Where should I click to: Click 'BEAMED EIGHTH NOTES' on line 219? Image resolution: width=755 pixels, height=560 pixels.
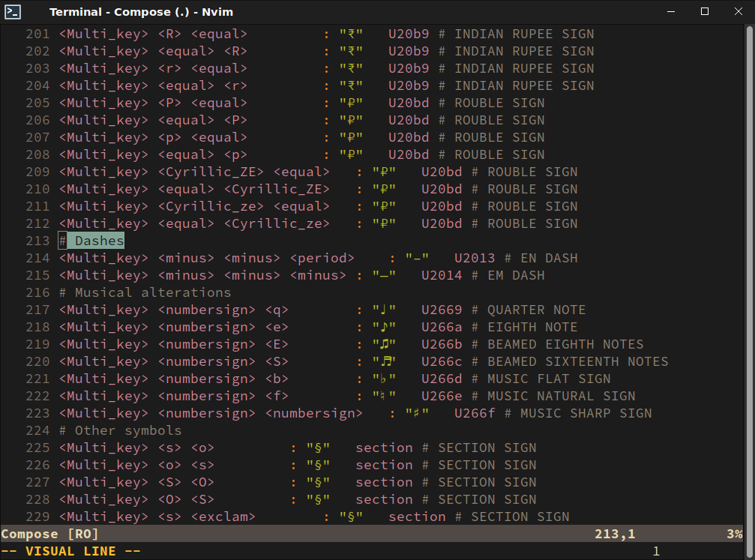tap(565, 345)
